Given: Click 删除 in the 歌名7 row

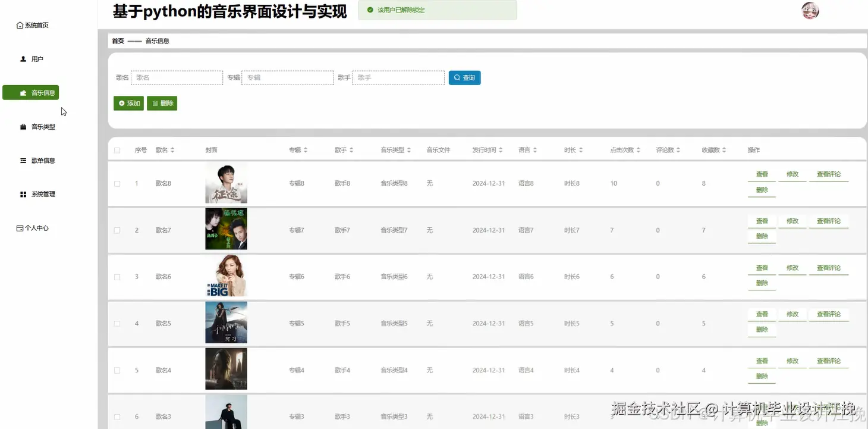Looking at the screenshot, I should (762, 236).
